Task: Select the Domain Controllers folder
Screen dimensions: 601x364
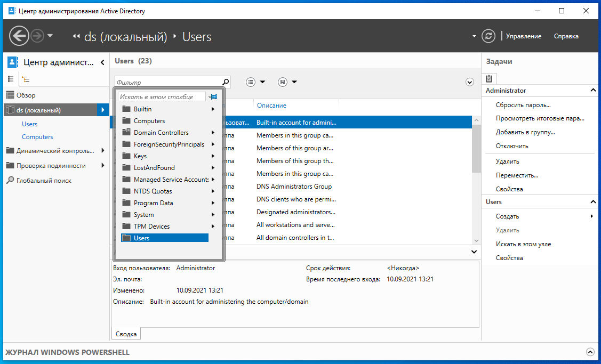Action: pyautogui.click(x=161, y=133)
